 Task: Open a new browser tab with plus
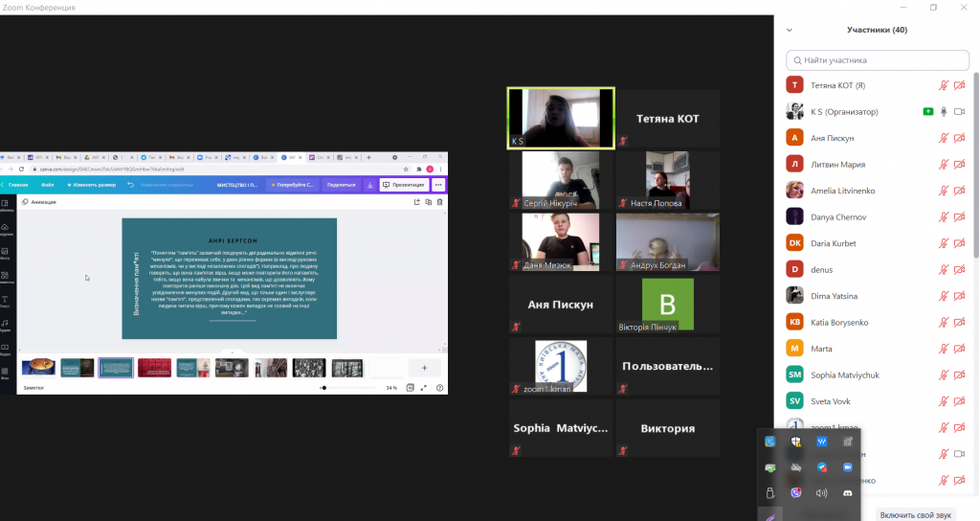click(x=368, y=158)
